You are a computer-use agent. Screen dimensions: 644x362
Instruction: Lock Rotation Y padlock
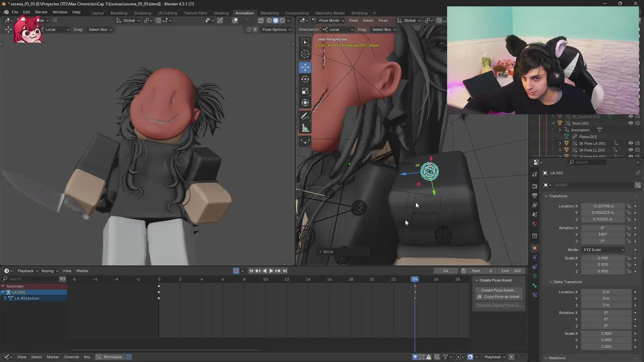628,234
